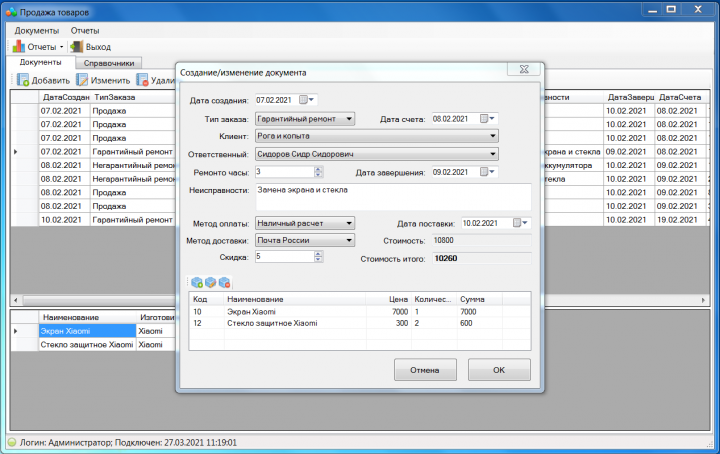Click the ДатаСчета column header in main grid
The image size is (720, 454).
pos(680,97)
